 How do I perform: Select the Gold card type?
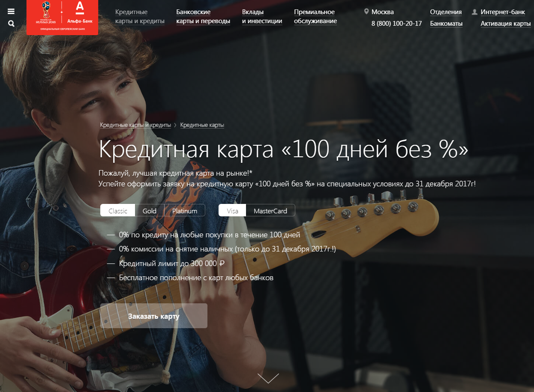150,210
